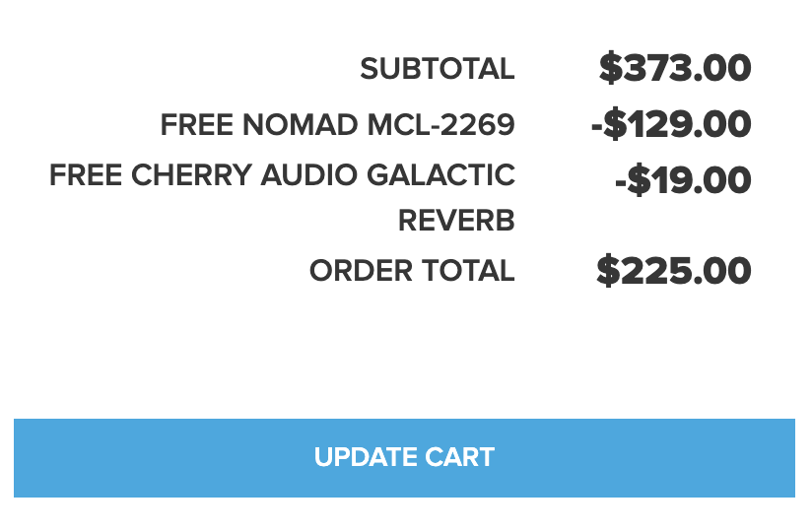Select the -$19.00 discount amount

click(x=682, y=180)
